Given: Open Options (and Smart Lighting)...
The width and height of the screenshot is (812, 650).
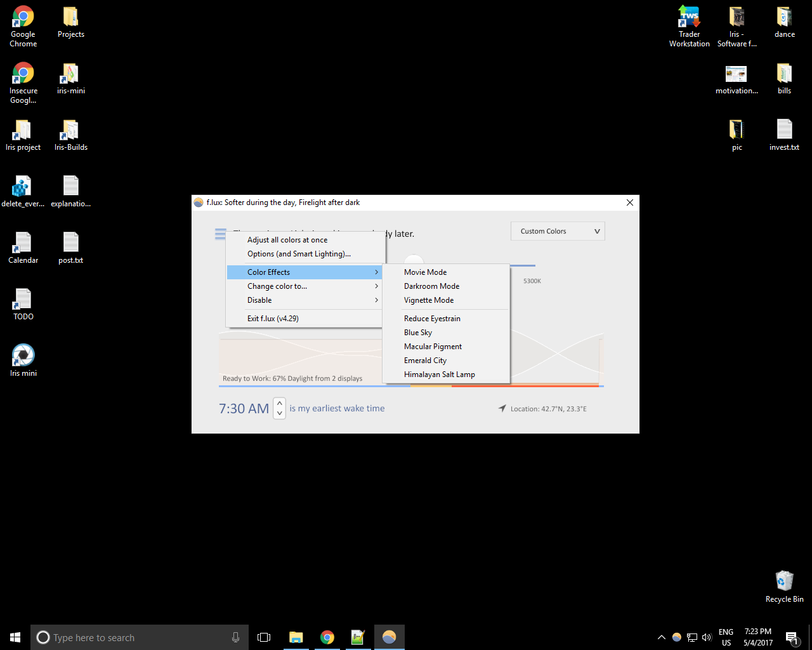Looking at the screenshot, I should 304,254.
